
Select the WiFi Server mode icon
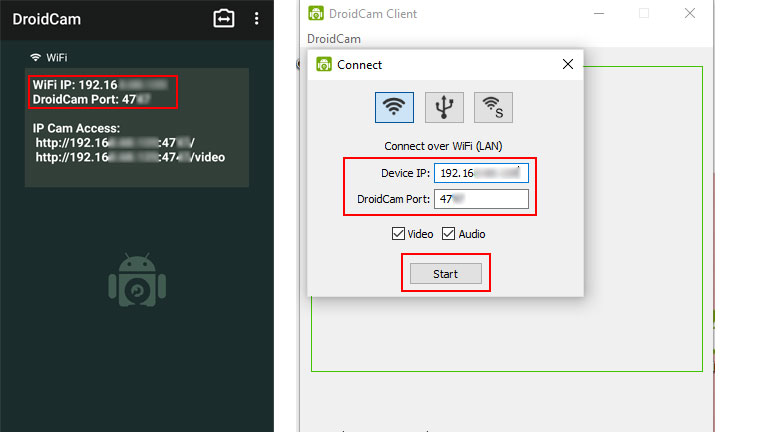click(493, 107)
